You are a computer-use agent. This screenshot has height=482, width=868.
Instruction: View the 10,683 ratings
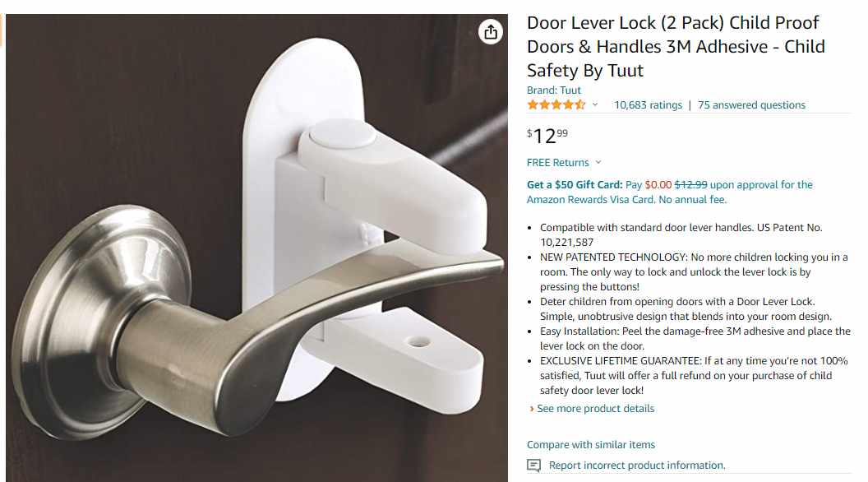pos(648,104)
